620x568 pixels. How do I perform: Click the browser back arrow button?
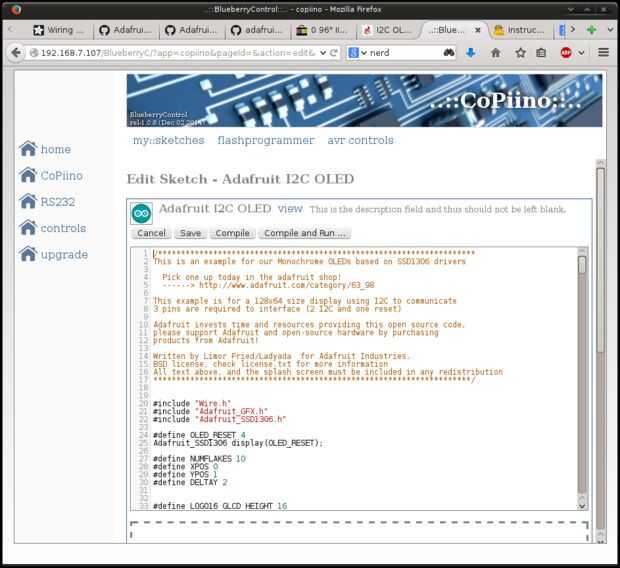(16, 53)
